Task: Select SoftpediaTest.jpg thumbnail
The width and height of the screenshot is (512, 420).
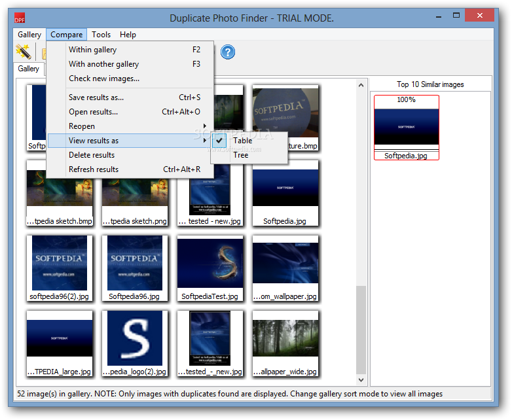Action: click(x=210, y=268)
